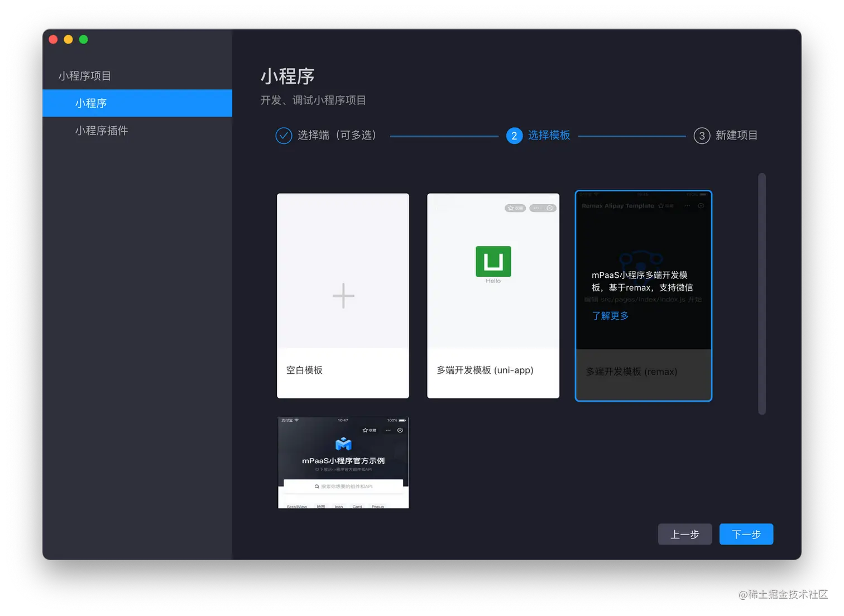Jump to 新建项目 step label
The width and height of the screenshot is (844, 616).
coord(736,136)
